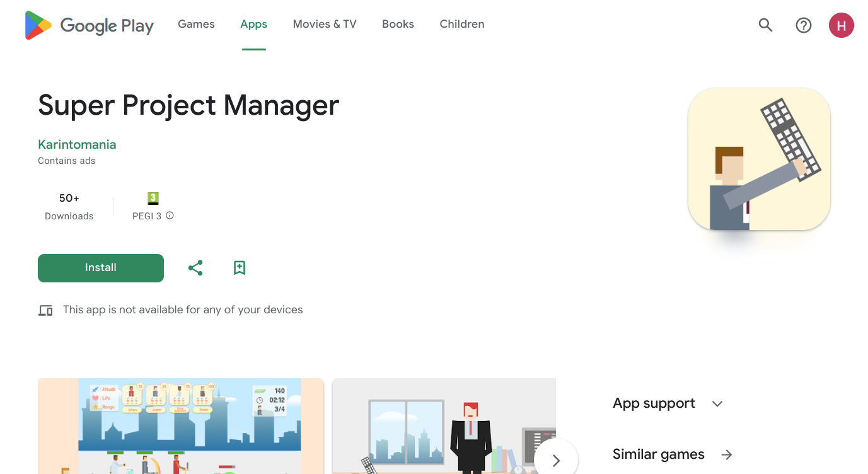The image size is (868, 474).
Task: Click 'This app is not available' notice
Action: (x=183, y=309)
